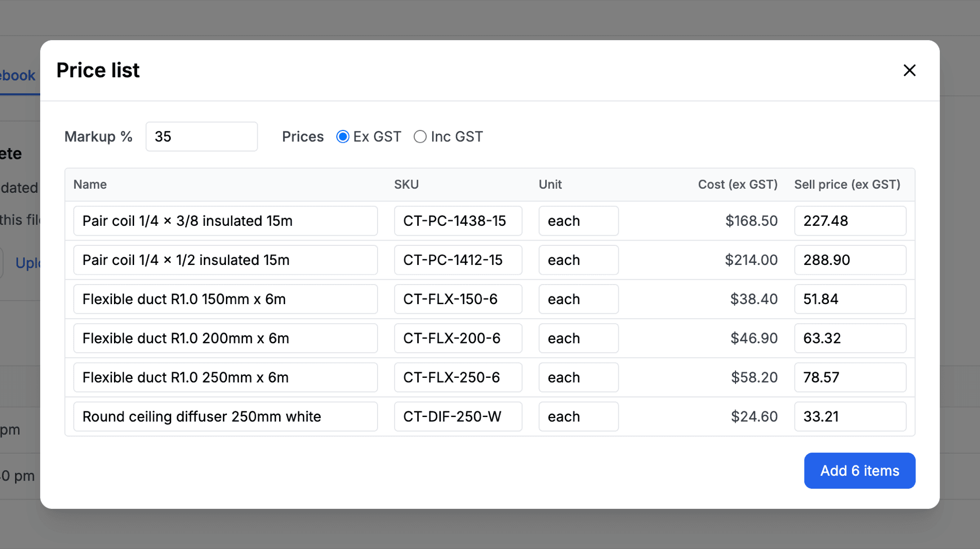
Task: Edit the unit field for CT-FLX-250-6 row
Action: pyautogui.click(x=579, y=377)
